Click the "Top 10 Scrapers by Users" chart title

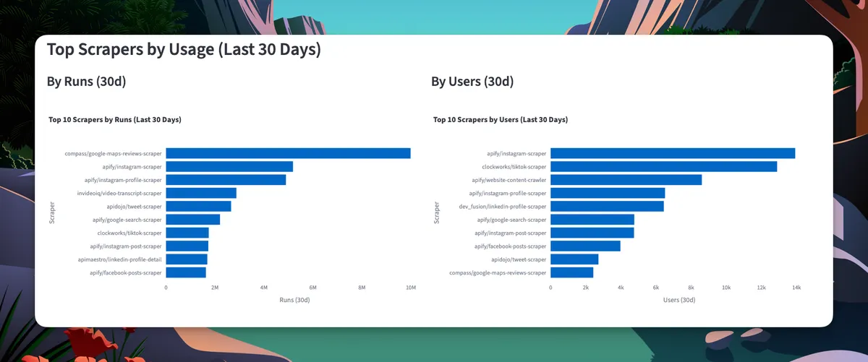click(500, 119)
